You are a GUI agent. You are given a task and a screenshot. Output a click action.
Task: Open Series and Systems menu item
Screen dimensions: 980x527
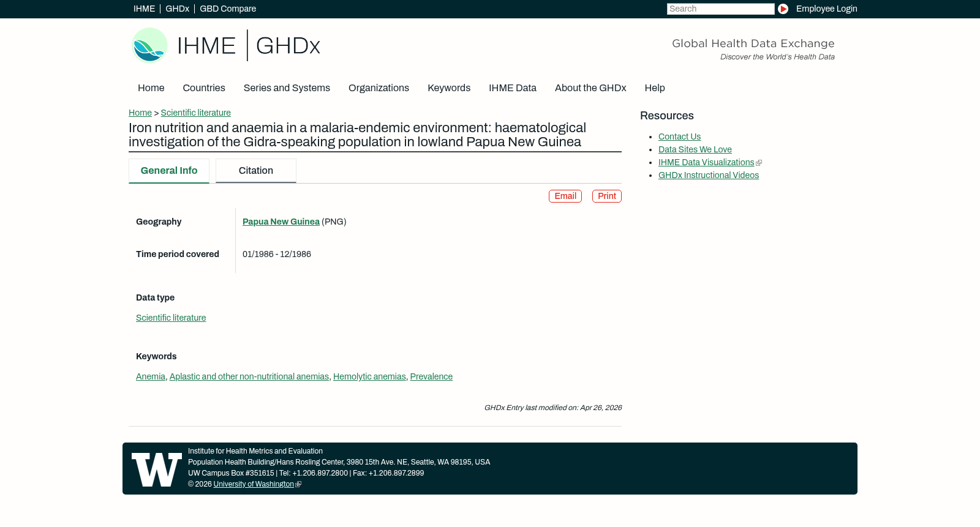click(x=287, y=88)
